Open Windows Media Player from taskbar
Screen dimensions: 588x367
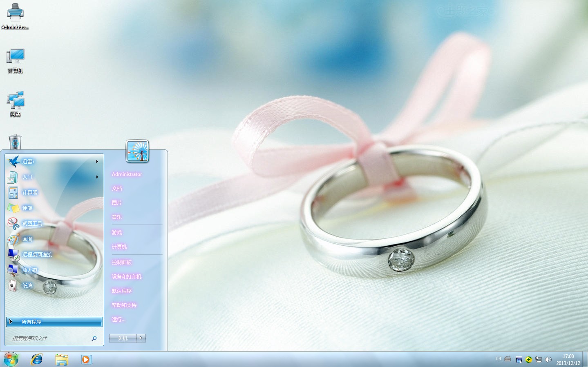tap(86, 359)
